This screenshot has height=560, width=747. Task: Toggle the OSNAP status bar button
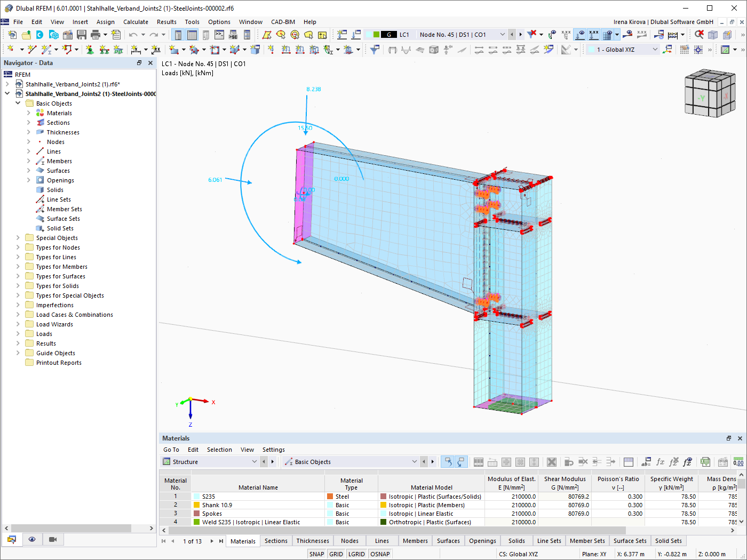(380, 554)
